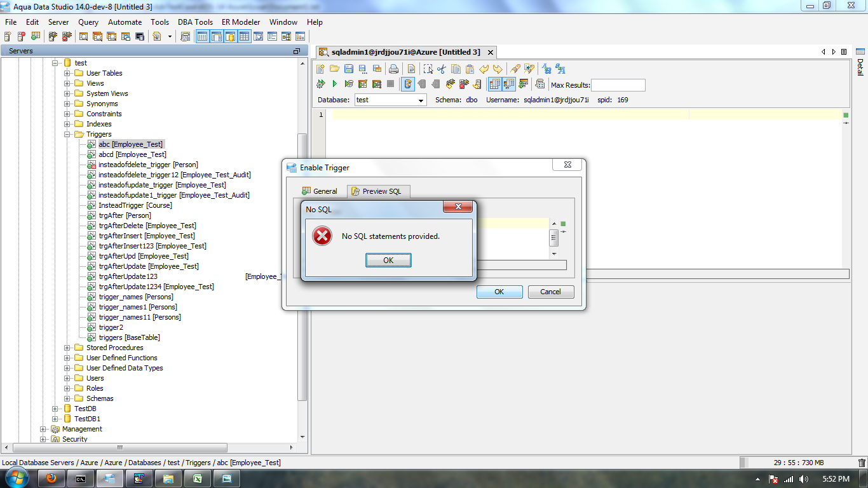Click the gray Stop execution square
This screenshot has height=488, width=868.
[x=391, y=84]
